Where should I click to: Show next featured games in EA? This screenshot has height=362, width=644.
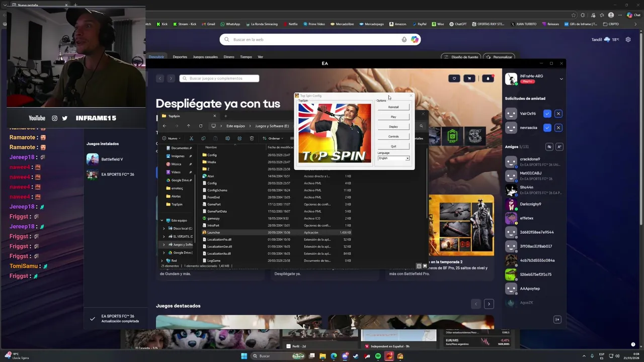(489, 304)
